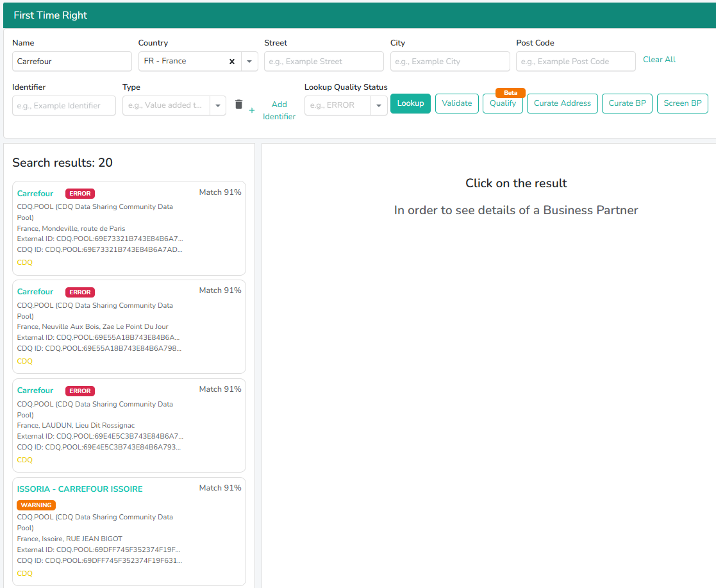The image size is (716, 588).
Task: Click the Beta badge above Qualify
Action: [x=510, y=93]
